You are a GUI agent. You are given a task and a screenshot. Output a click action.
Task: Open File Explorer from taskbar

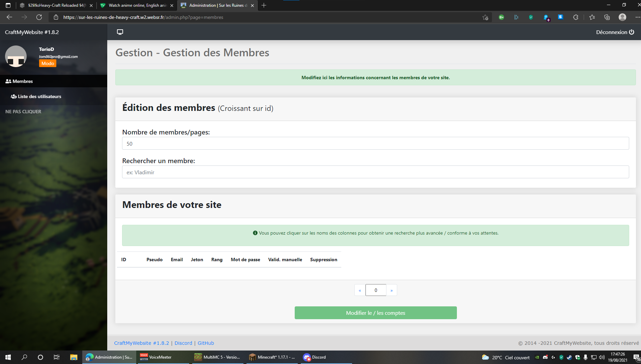click(74, 357)
